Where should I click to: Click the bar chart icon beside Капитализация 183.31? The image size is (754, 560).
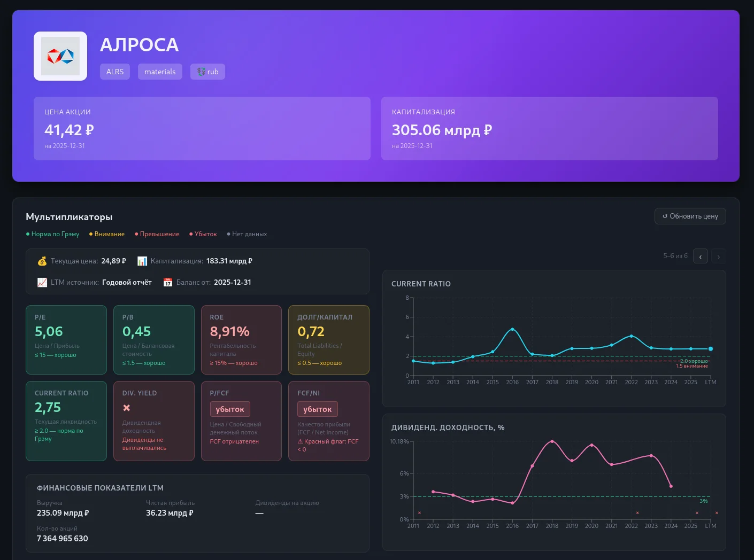point(142,261)
